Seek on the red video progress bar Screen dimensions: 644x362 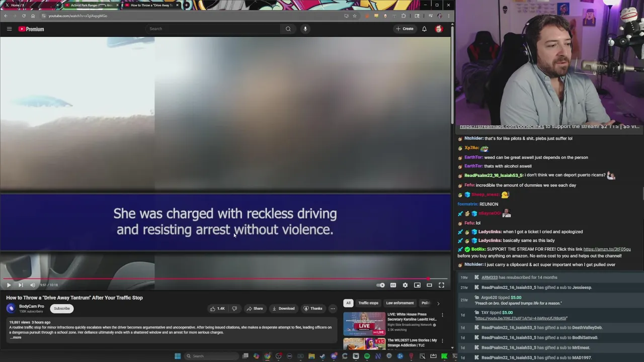click(x=225, y=279)
